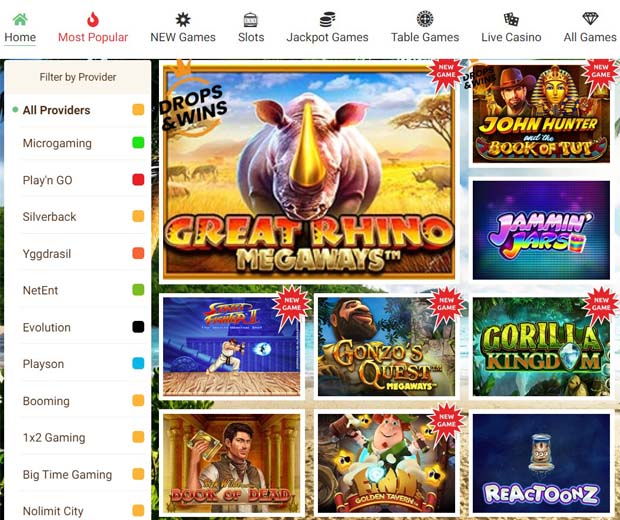Click orange swatch beside All Providers
Image resolution: width=620 pixels, height=520 pixels.
138,110
